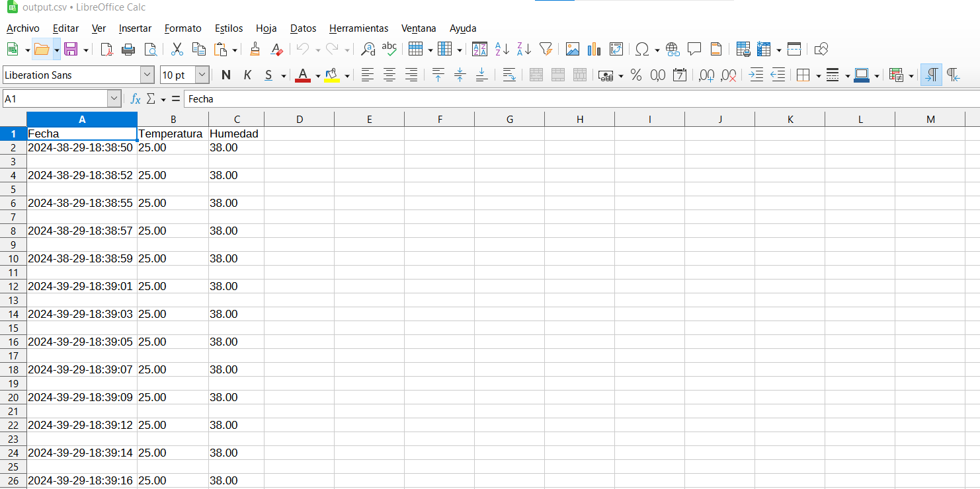The width and height of the screenshot is (980, 489).
Task: Expand the Name Box cell reference dropdown
Action: click(114, 99)
